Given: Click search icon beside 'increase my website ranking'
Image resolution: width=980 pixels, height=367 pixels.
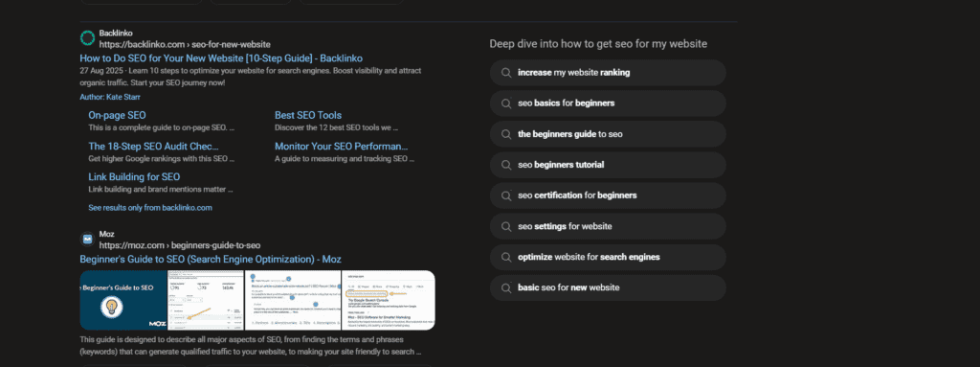Looking at the screenshot, I should [x=507, y=73].
